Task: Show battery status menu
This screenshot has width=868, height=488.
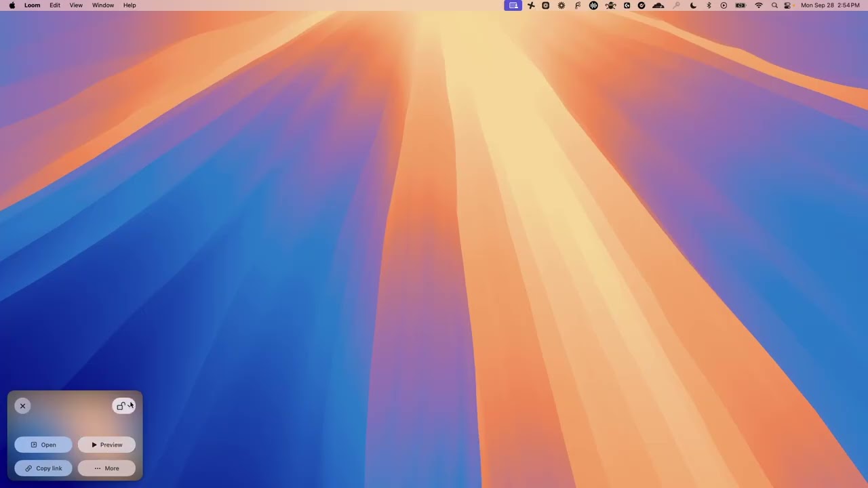Action: [741, 5]
